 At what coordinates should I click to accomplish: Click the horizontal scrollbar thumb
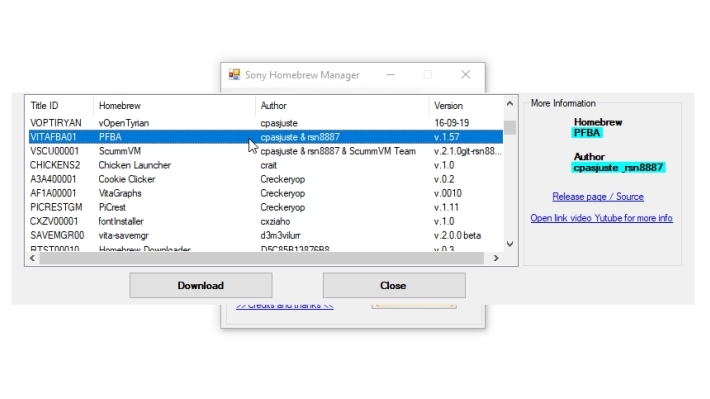(x=261, y=258)
